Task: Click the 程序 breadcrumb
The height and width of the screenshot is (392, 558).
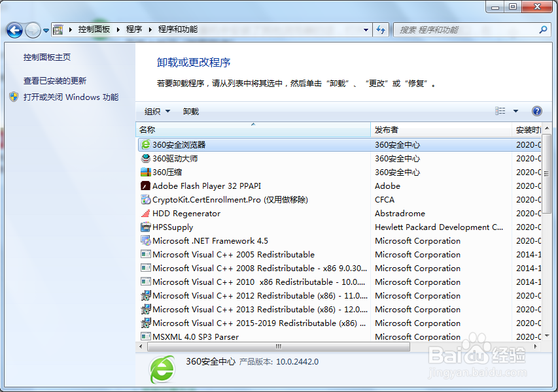Action: tap(134, 29)
